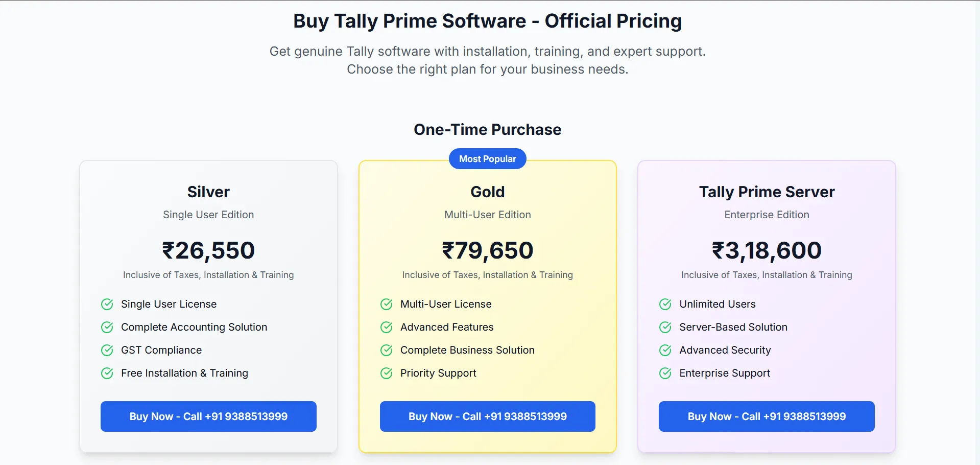
Task: Click the checkmark next to Complete Business Solution
Action: pyautogui.click(x=386, y=350)
